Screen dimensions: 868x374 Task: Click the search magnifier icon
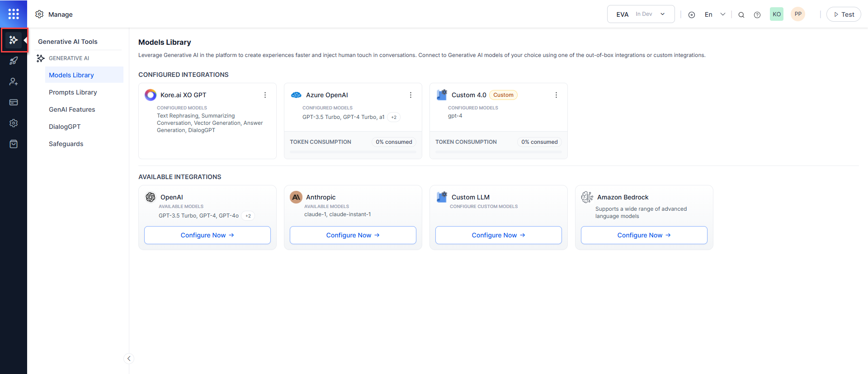pyautogui.click(x=741, y=14)
